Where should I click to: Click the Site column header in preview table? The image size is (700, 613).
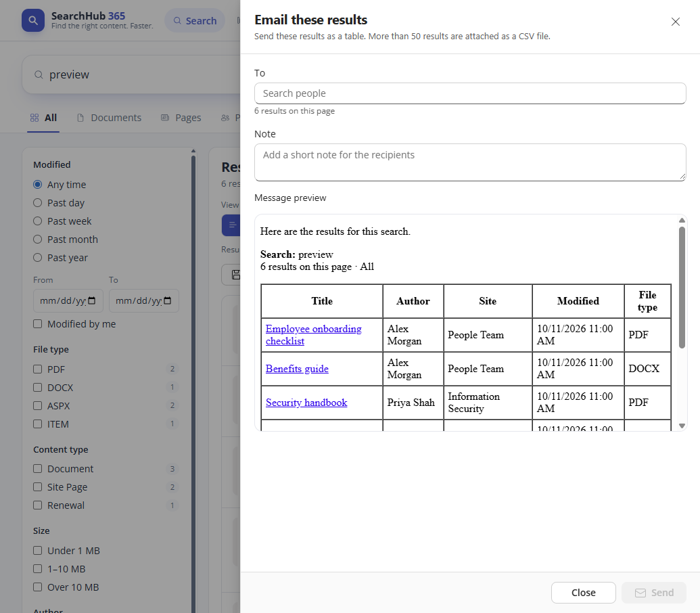coord(488,301)
